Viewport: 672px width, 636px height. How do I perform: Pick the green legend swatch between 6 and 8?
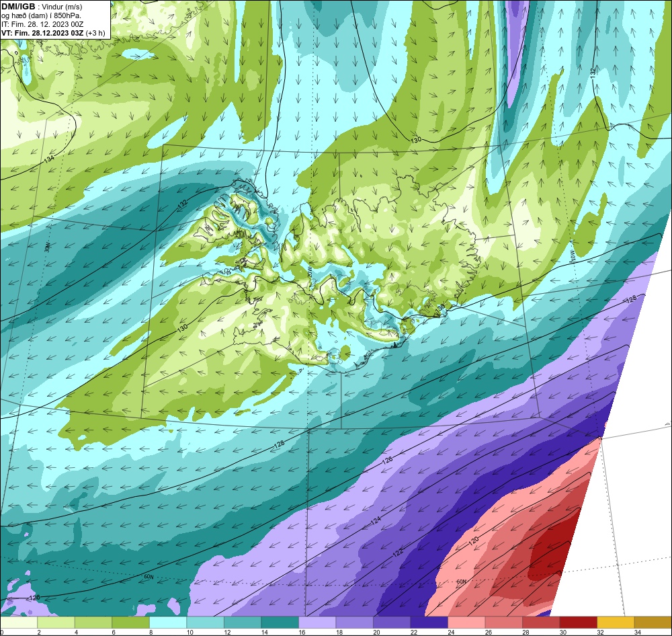131,623
